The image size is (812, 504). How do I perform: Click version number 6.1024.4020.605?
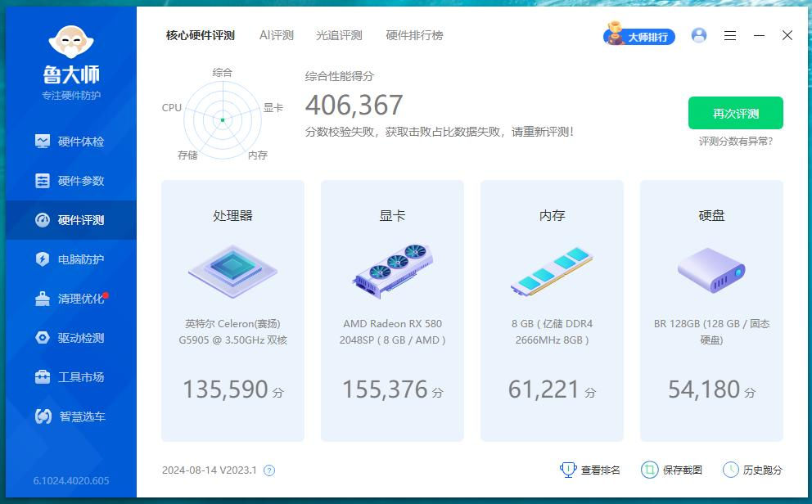(x=71, y=481)
